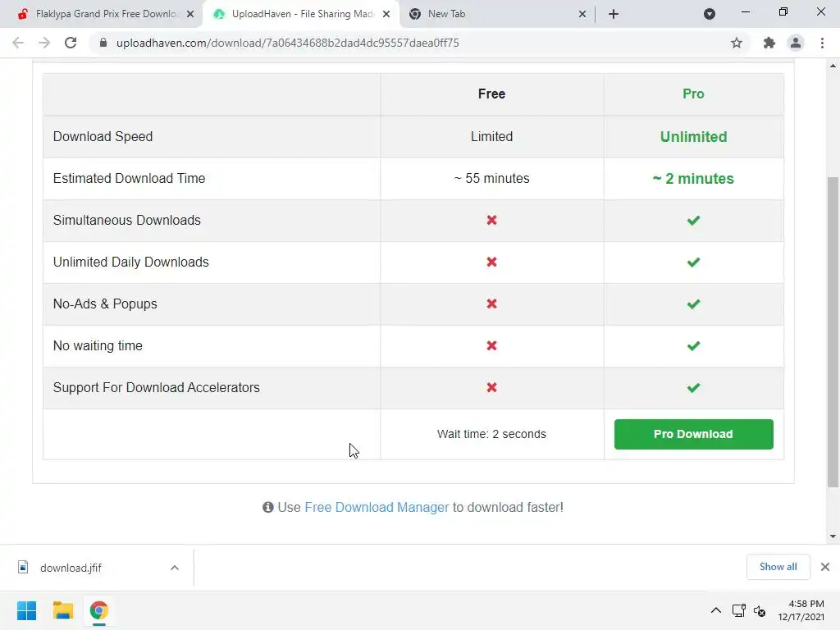Open Windows Start menu

26,610
